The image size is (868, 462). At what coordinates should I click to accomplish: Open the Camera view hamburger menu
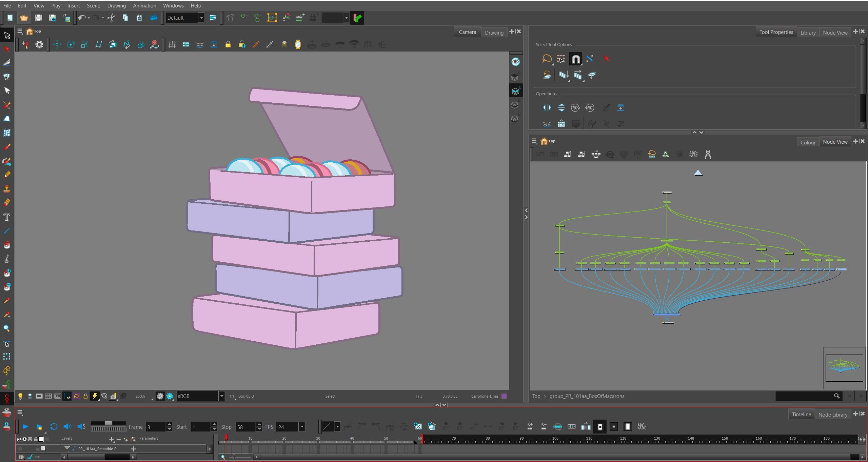(x=20, y=31)
